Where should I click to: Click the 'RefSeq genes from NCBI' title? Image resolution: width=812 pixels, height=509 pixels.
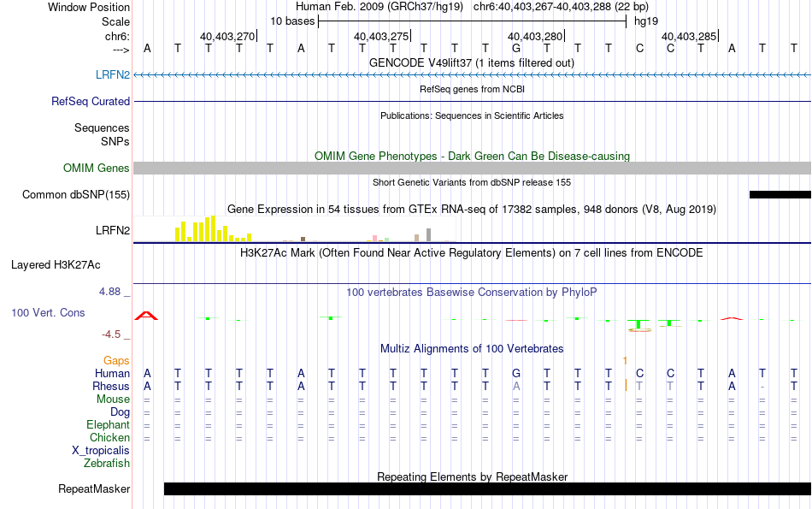[472, 89]
